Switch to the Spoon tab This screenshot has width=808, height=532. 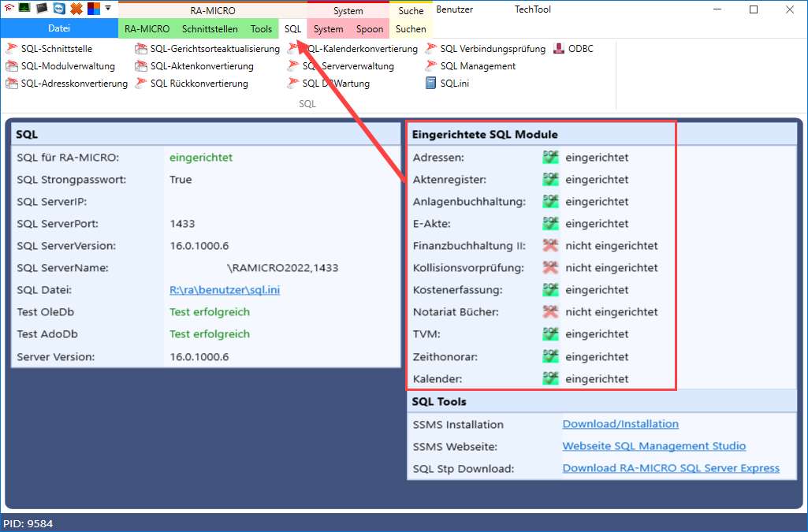[370, 29]
